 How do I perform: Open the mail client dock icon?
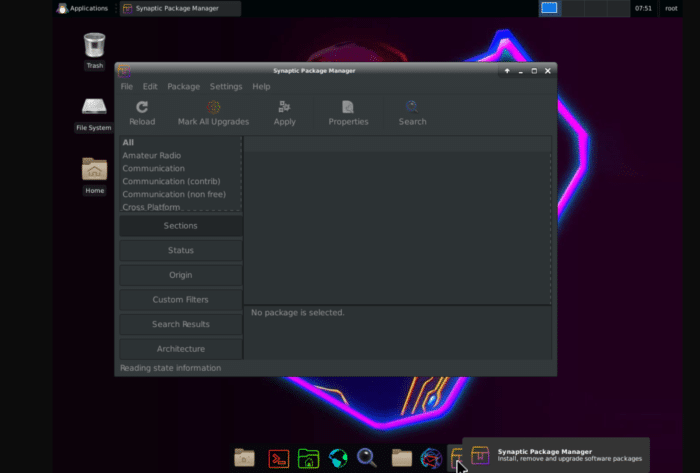tap(431, 458)
